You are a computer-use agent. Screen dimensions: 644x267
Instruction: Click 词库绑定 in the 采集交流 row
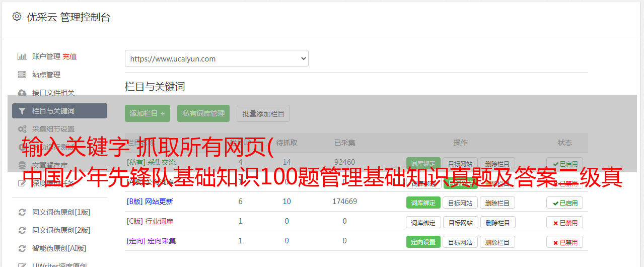point(423,164)
